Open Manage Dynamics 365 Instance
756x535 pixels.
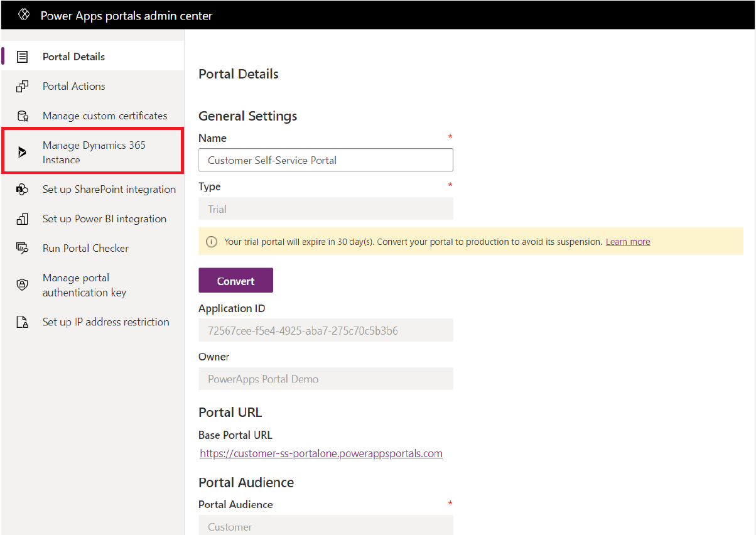(93, 152)
